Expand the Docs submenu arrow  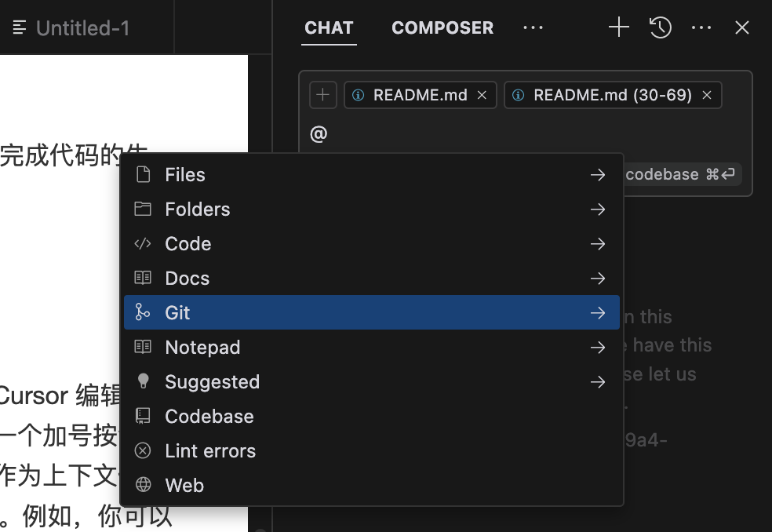click(598, 279)
